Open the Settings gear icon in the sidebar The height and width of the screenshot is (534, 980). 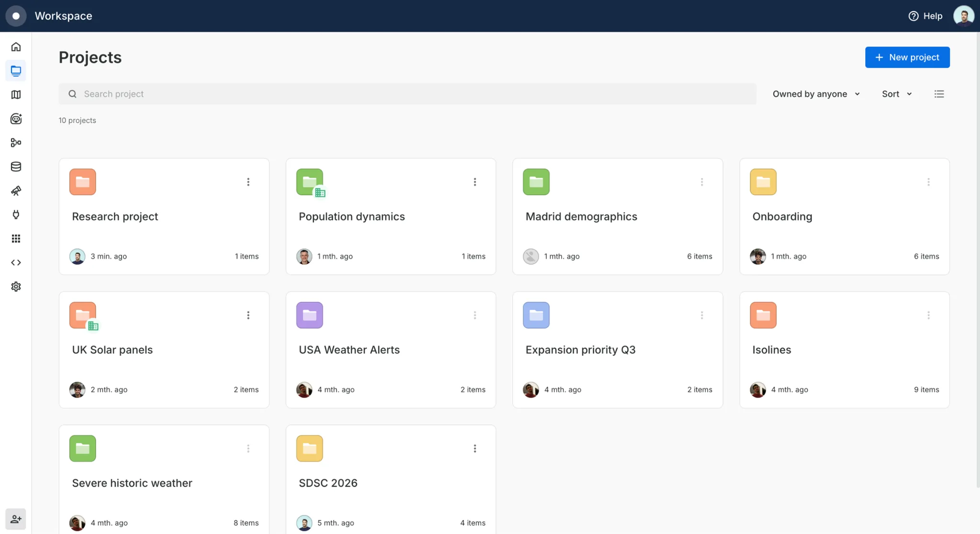tap(16, 287)
